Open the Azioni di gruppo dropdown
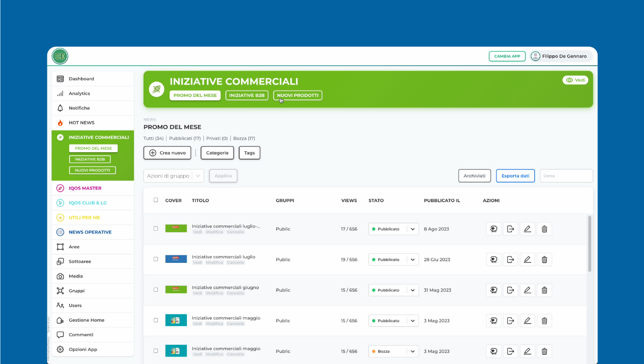The height and width of the screenshot is (364, 644). click(173, 176)
